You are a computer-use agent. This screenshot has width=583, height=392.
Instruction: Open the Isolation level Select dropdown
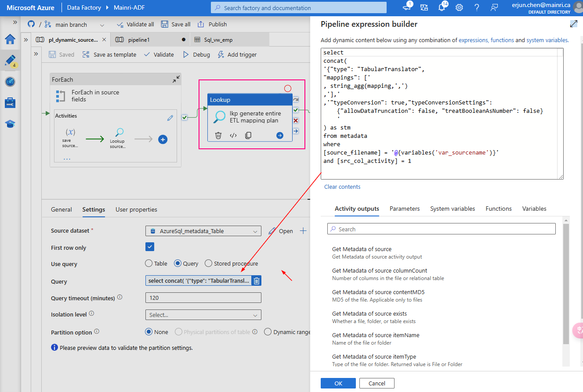click(203, 315)
